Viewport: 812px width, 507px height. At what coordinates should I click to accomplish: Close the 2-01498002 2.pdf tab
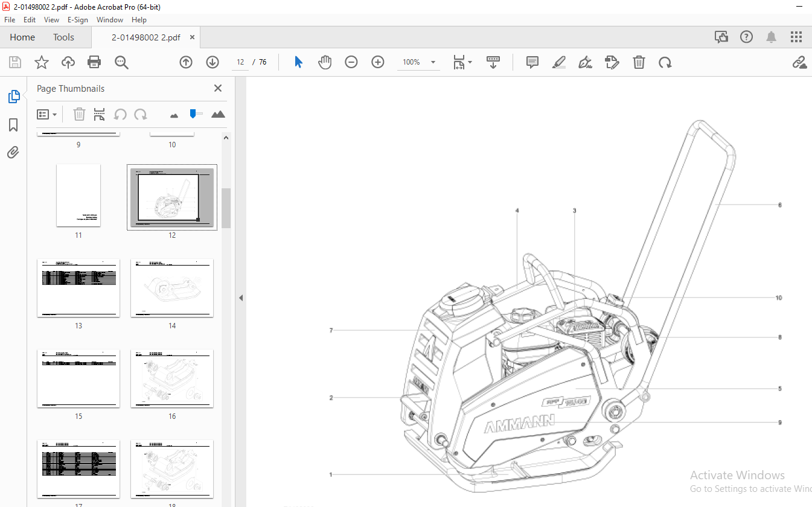click(192, 37)
